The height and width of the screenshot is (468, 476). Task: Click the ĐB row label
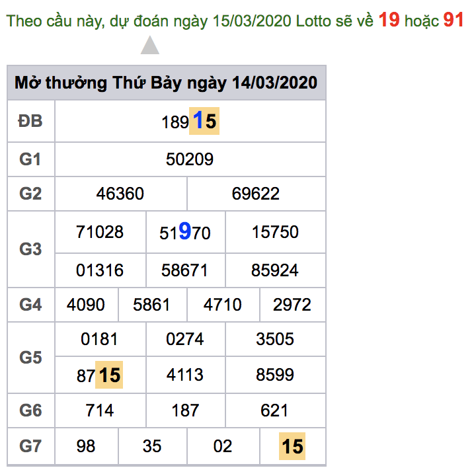30,121
